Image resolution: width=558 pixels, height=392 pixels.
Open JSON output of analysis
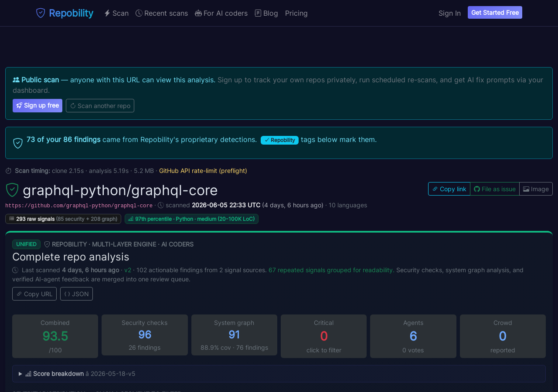point(76,294)
